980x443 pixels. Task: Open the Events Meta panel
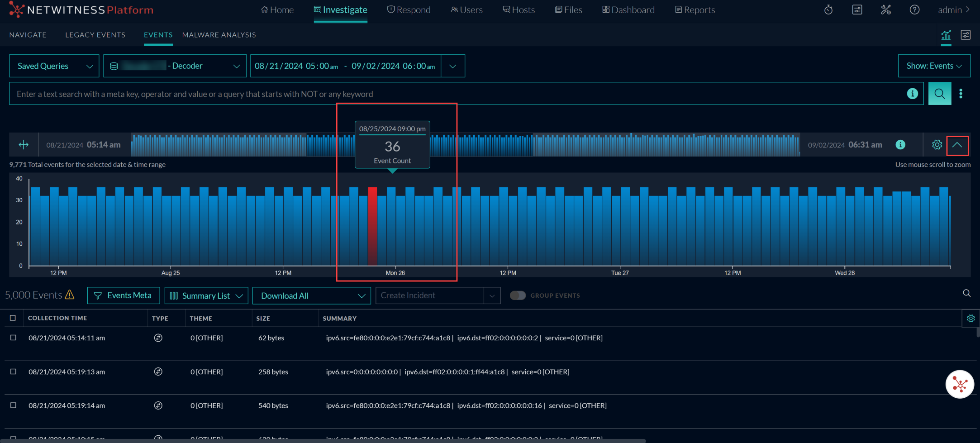(x=123, y=295)
